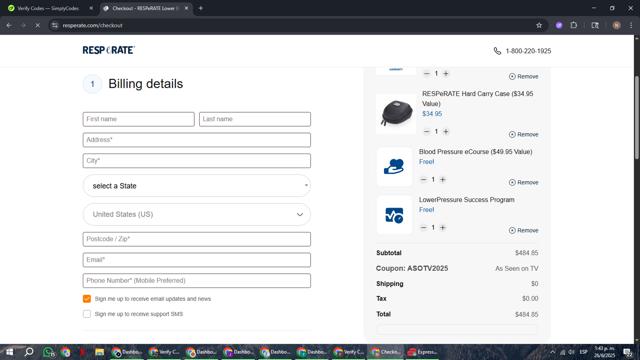This screenshot has height=360, width=640.
Task: Enable the support SMS checkbox
Action: (x=87, y=314)
